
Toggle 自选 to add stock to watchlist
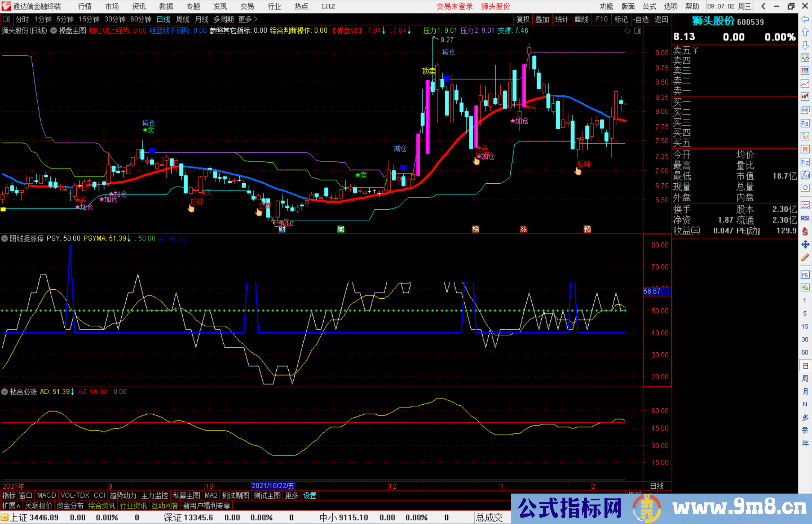pos(642,19)
